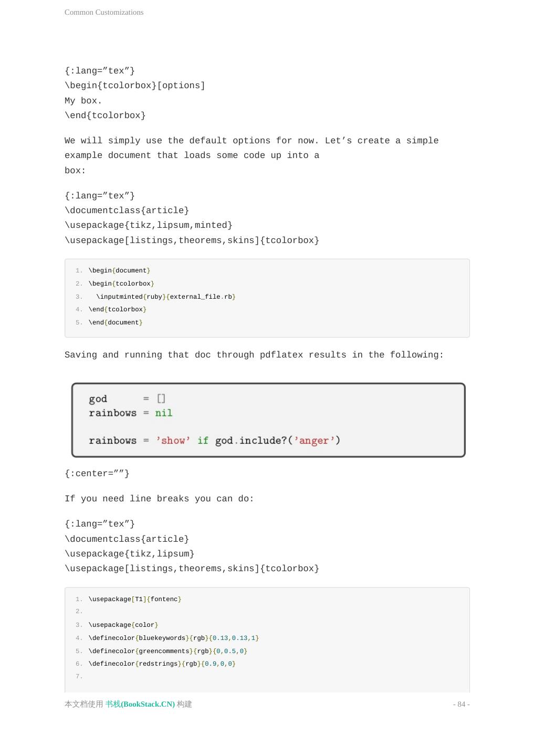Click the \usepackage[T1]{fontenc} code line

point(135,599)
